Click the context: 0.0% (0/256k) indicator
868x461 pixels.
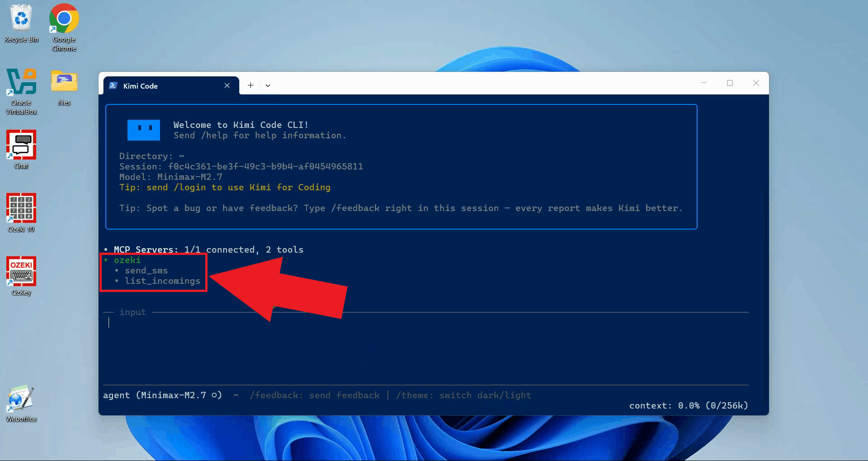(x=689, y=405)
